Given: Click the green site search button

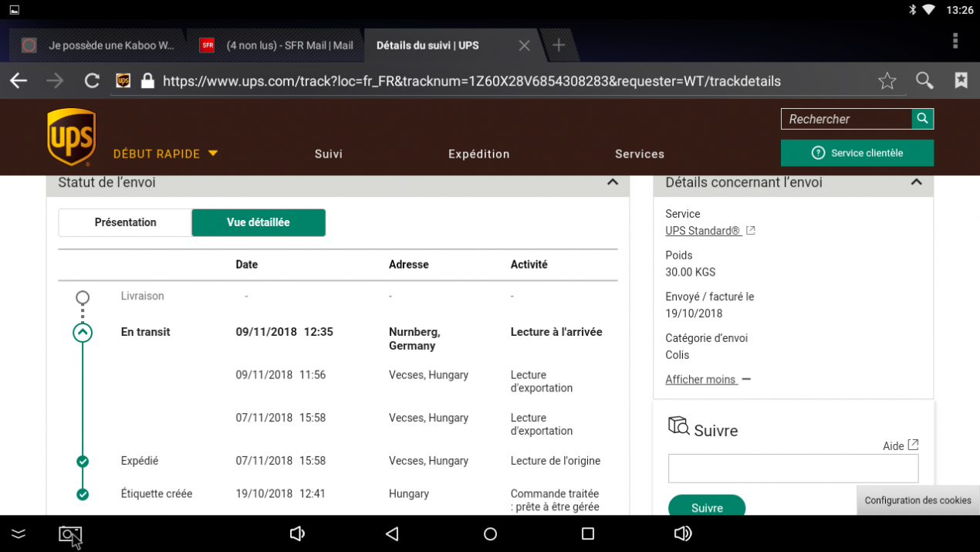Looking at the screenshot, I should 923,119.
